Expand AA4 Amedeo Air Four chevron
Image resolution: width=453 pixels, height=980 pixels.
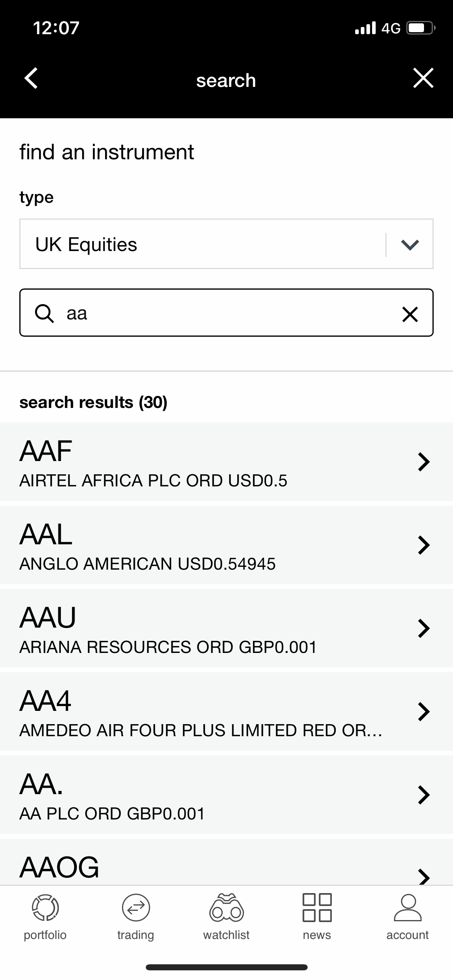coord(424,712)
